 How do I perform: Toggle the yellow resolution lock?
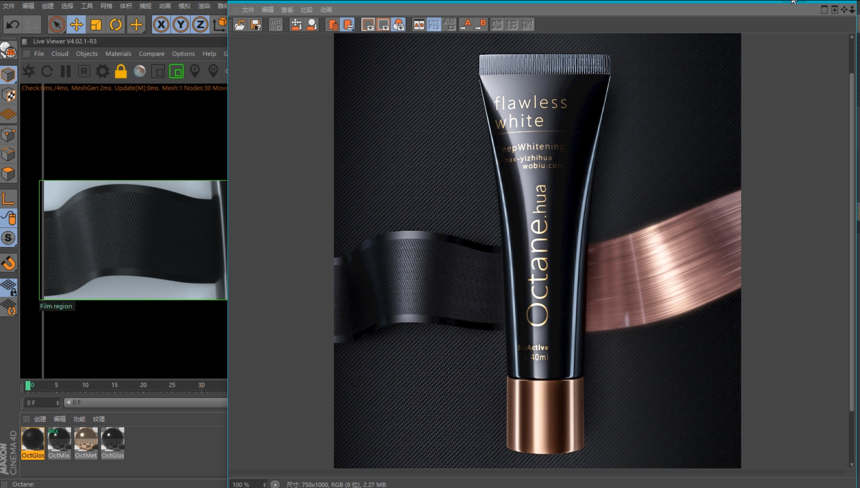click(x=121, y=71)
